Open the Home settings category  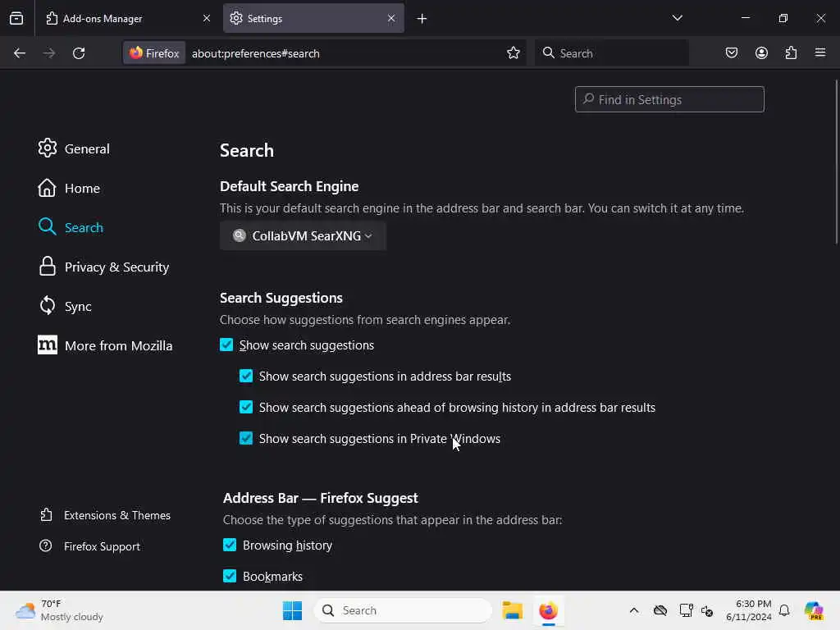point(69,188)
